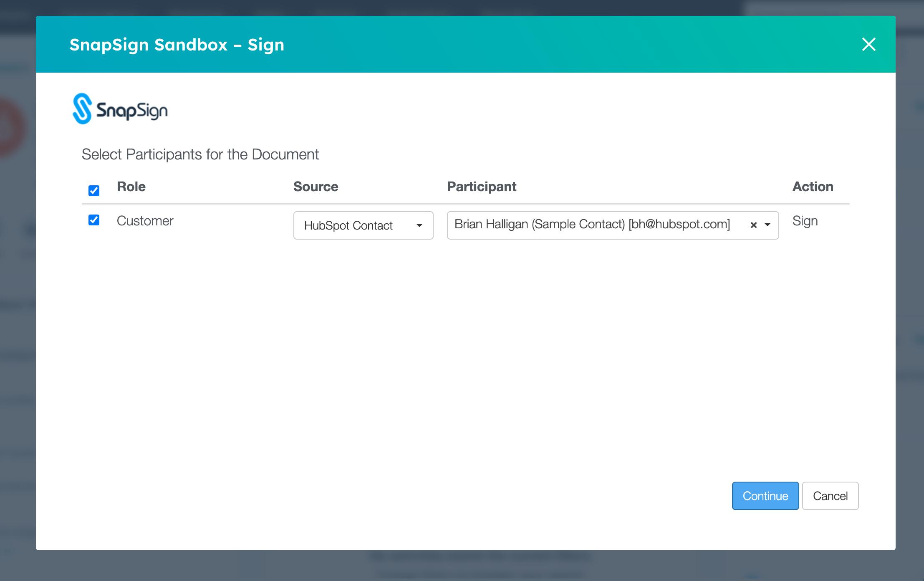The width and height of the screenshot is (924, 581).
Task: Click Select Participants for the Document heading
Action: (x=200, y=154)
